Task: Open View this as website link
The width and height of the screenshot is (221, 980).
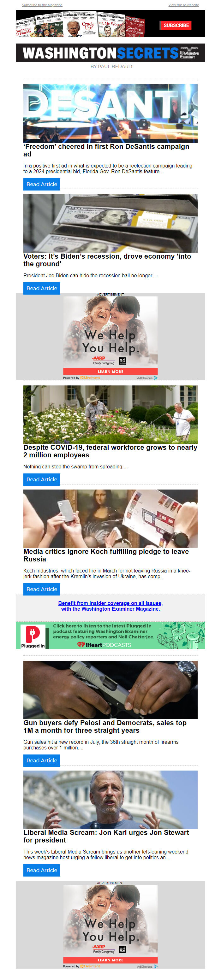Action: (184, 5)
